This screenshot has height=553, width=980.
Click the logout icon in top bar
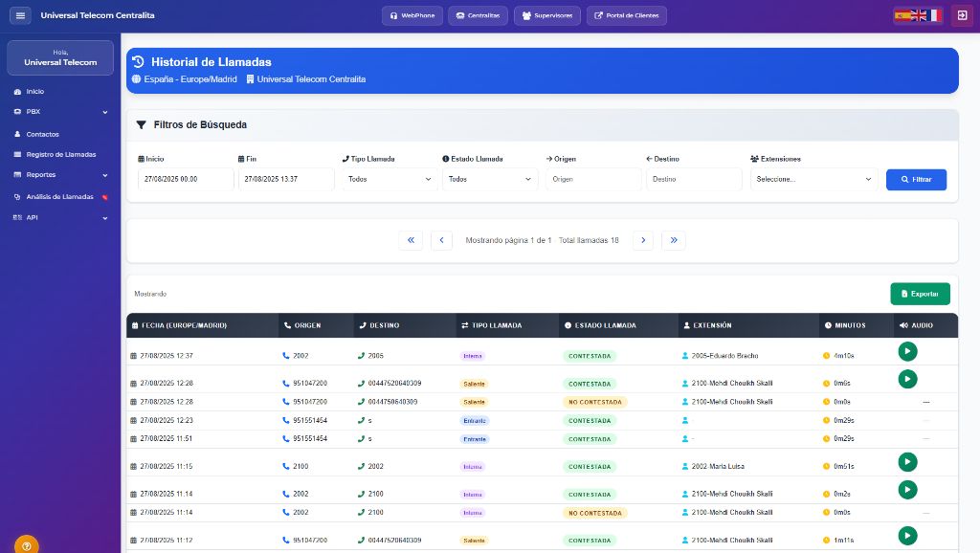(x=961, y=15)
